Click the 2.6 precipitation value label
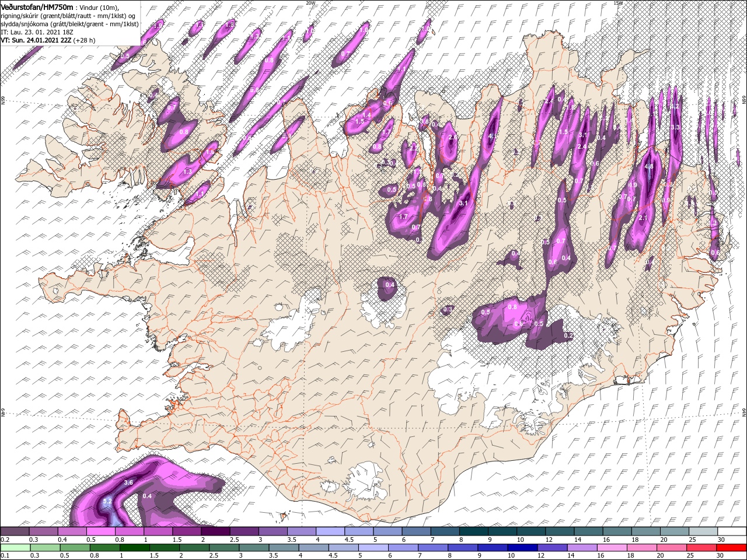The height and width of the screenshot is (560, 747). tap(452, 138)
